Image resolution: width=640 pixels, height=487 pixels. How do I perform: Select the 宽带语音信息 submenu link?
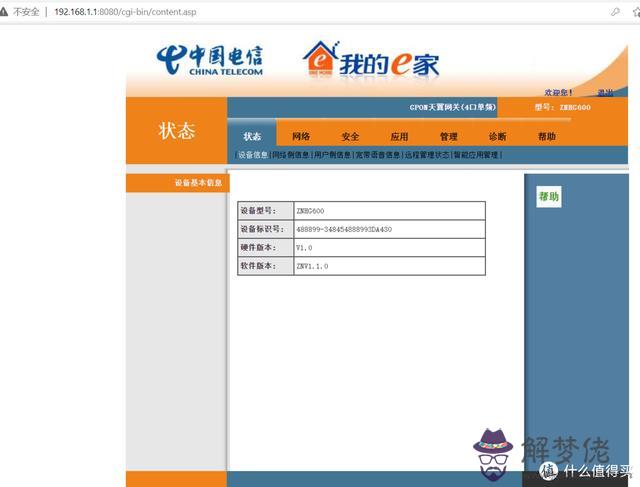[x=378, y=155]
